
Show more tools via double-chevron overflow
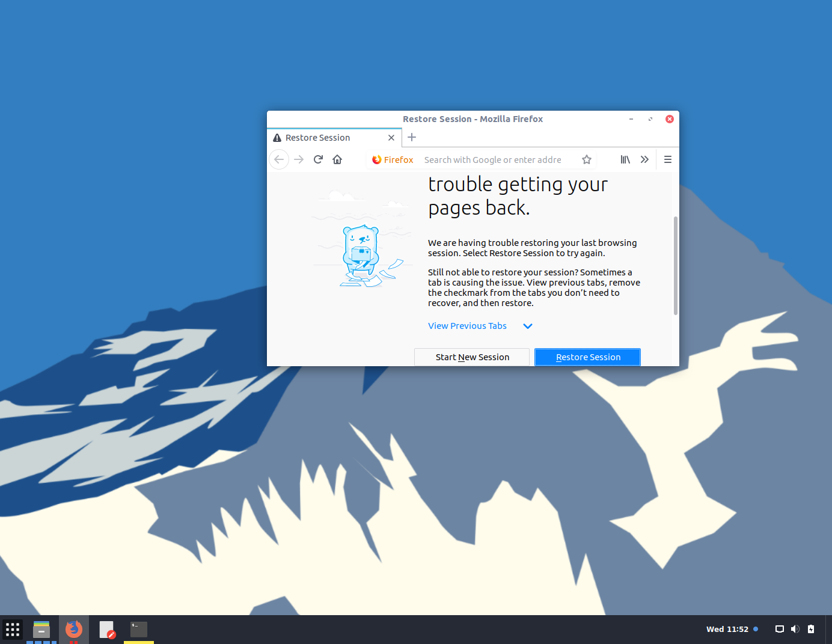tap(644, 159)
